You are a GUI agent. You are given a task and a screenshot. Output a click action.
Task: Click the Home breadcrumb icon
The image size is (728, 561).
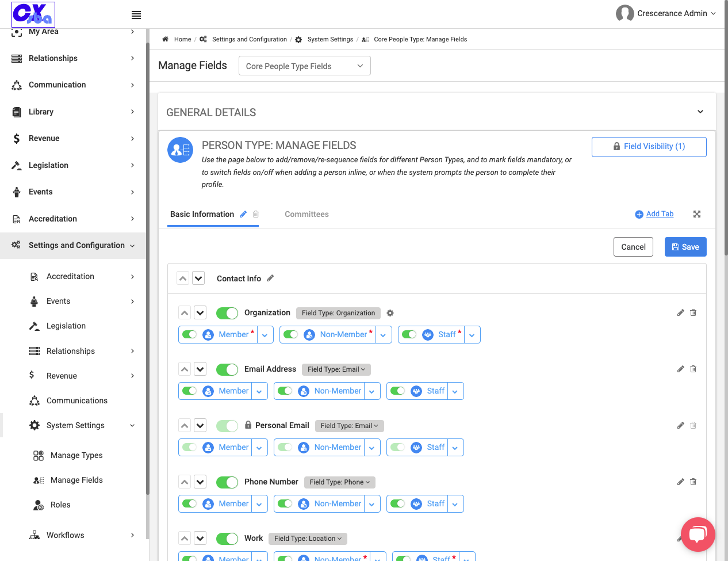coord(166,39)
